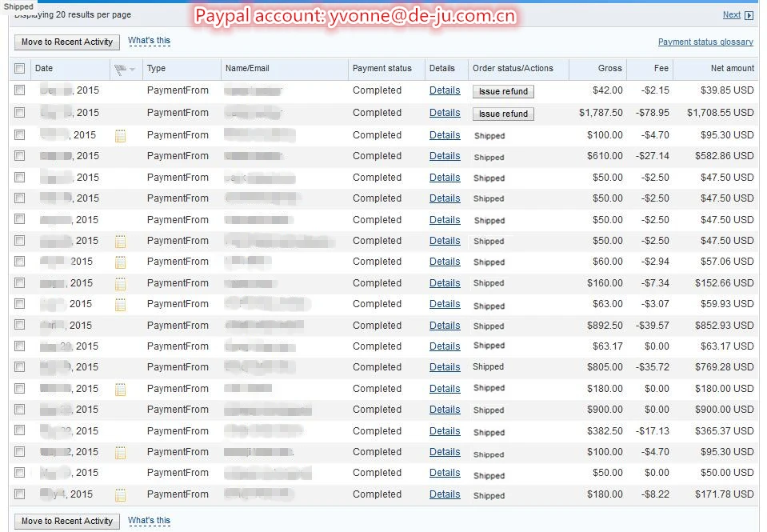
Task: Click PaymentFrom in the $900.00 row
Action: [x=178, y=410]
